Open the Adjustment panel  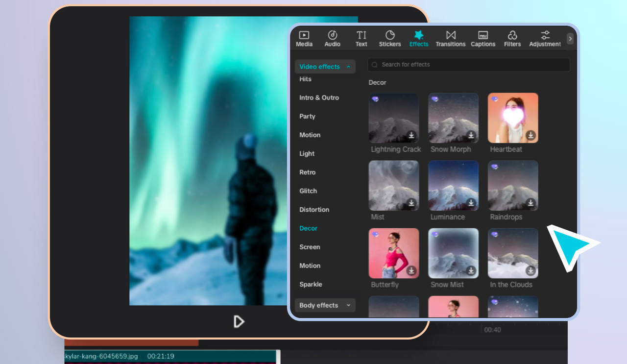pos(545,38)
